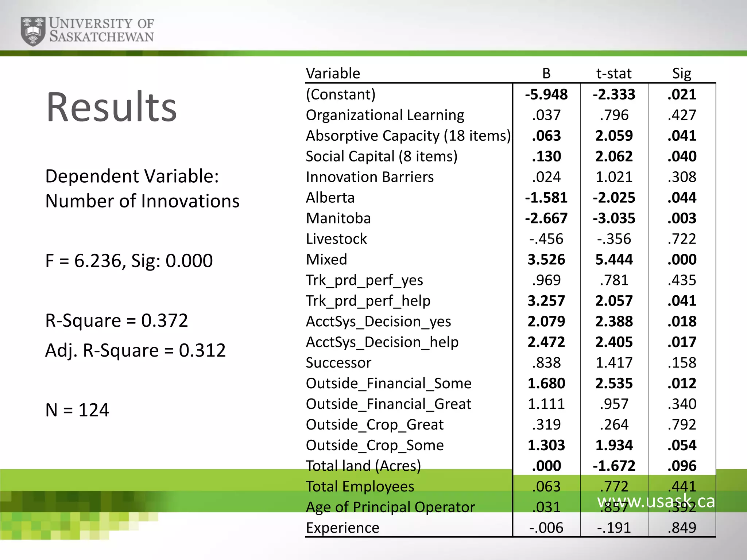The image size is (747, 560).
Task: Select 'Dependent Variable:' text line
Action: (x=132, y=176)
